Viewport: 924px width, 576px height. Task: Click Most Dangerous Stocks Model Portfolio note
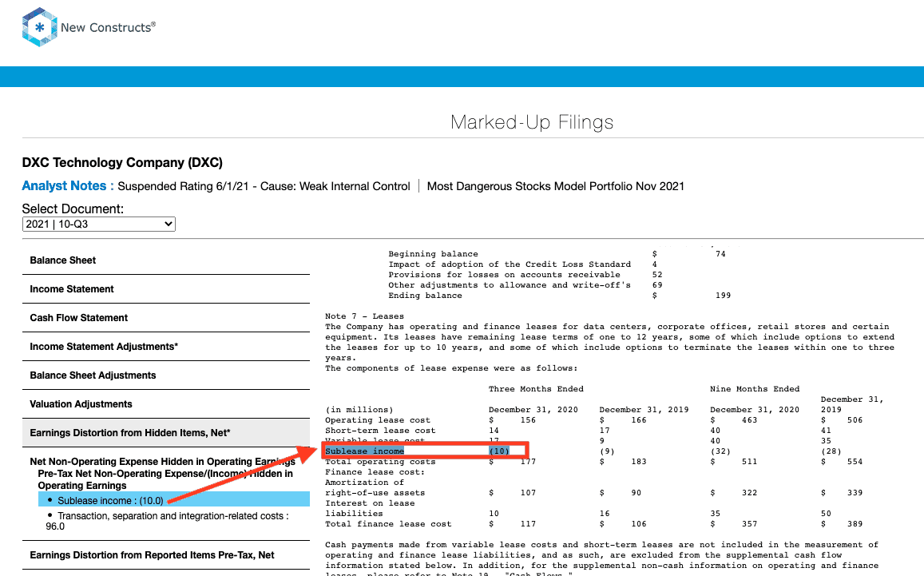556,186
